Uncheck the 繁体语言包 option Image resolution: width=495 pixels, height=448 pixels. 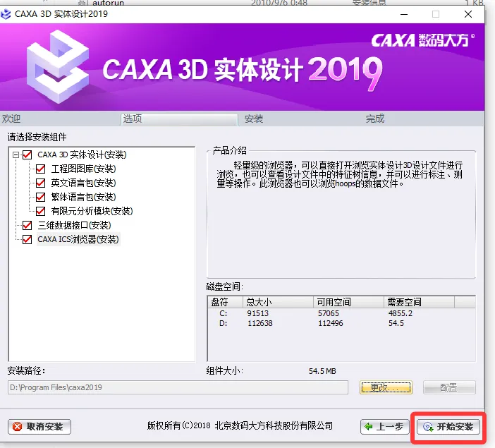tap(40, 197)
